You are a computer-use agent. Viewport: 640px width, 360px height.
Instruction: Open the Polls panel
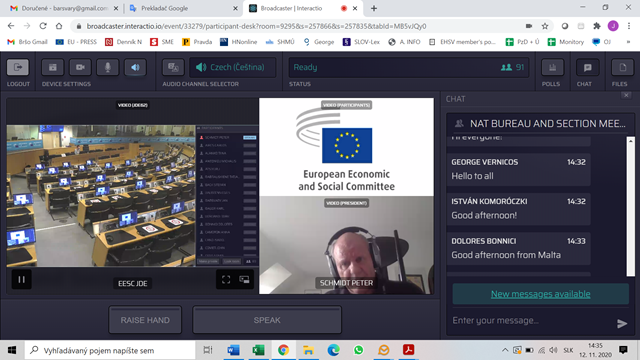click(552, 67)
